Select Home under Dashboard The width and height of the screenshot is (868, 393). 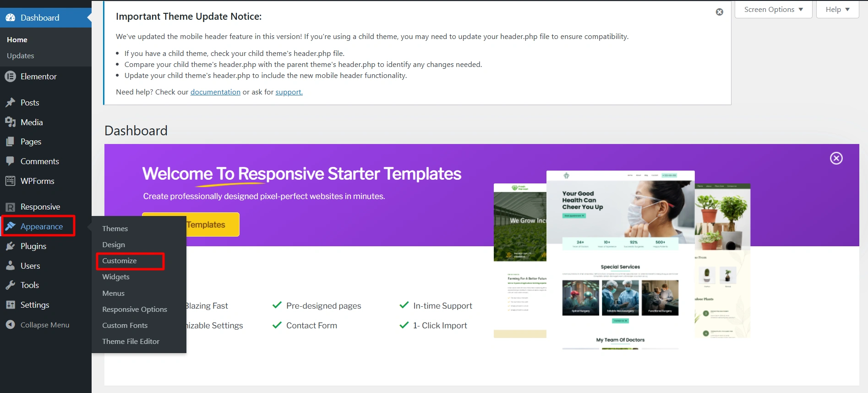coord(17,40)
